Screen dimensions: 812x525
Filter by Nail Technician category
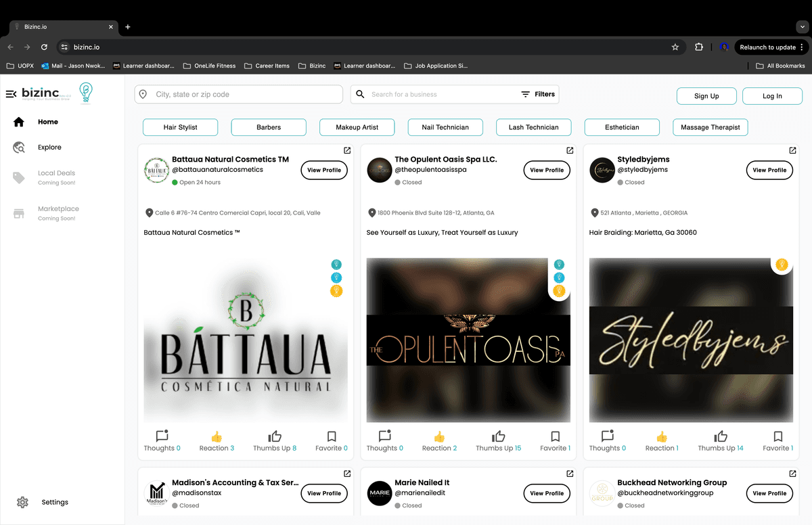click(x=445, y=127)
